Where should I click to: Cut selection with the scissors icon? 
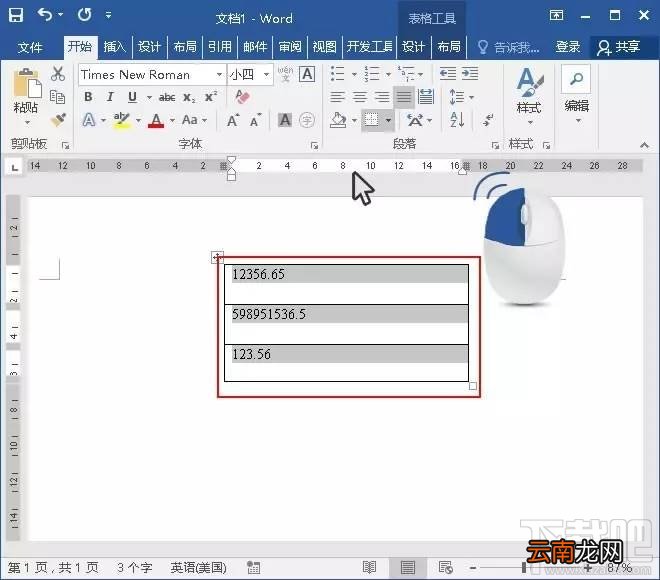click(x=58, y=74)
